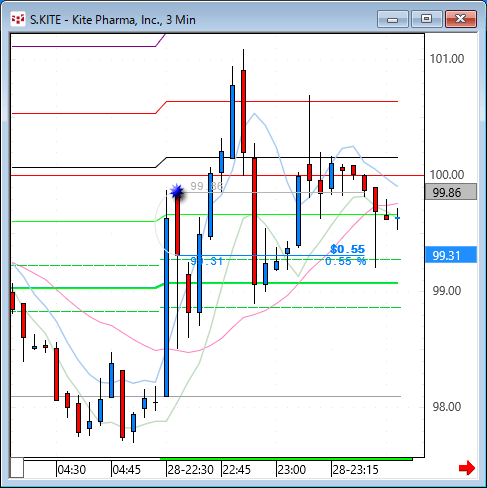Click the 22:45 time axis label
The width and height of the screenshot is (487, 488).
tap(237, 470)
